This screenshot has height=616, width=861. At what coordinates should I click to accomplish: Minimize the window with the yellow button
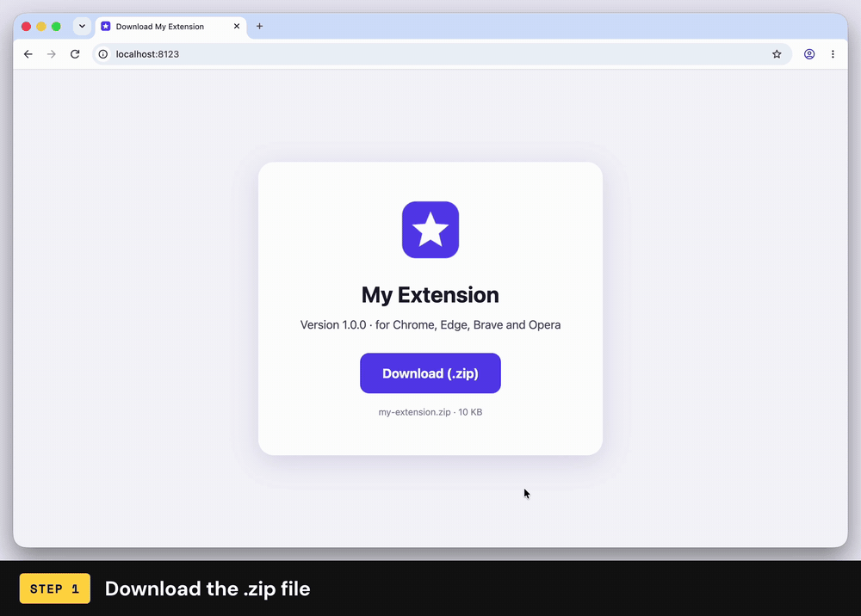click(40, 27)
